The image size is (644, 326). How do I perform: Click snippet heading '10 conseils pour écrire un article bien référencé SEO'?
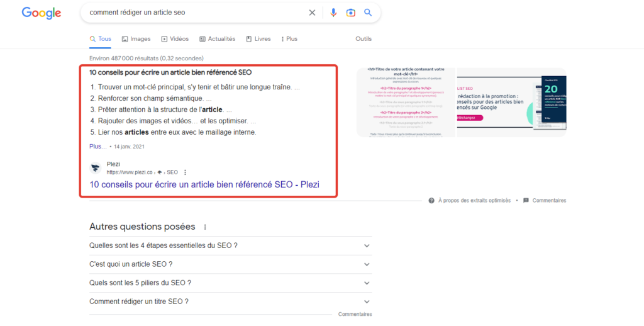pyautogui.click(x=170, y=73)
